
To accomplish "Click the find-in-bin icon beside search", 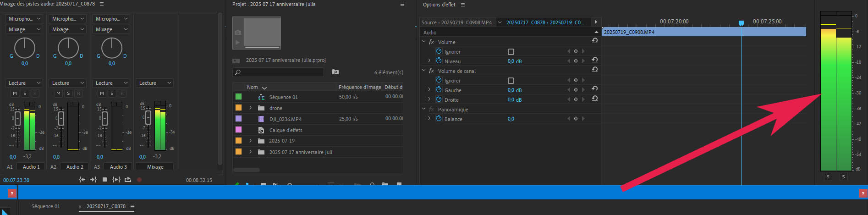I will coord(335,72).
